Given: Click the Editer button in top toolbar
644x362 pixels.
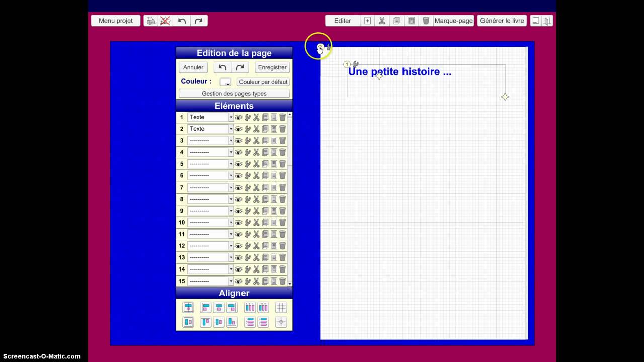Looking at the screenshot, I should (343, 21).
